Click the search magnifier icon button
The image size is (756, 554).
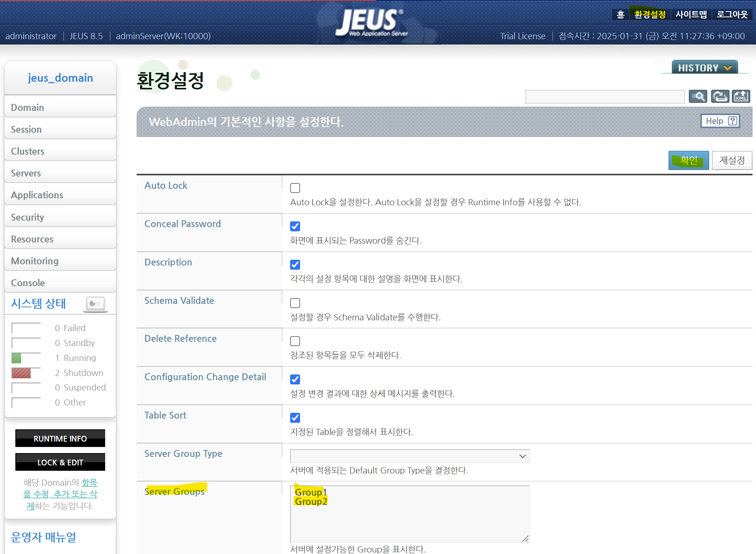point(698,97)
